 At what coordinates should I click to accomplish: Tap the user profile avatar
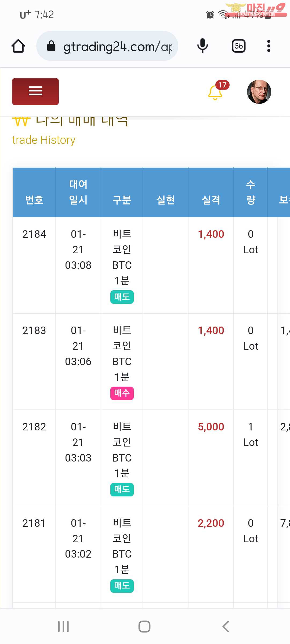(259, 92)
